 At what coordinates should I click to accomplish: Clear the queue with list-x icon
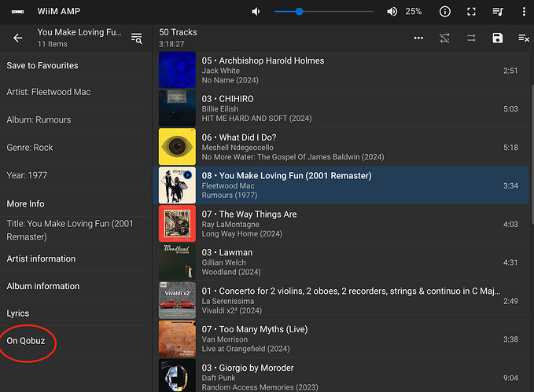point(524,38)
